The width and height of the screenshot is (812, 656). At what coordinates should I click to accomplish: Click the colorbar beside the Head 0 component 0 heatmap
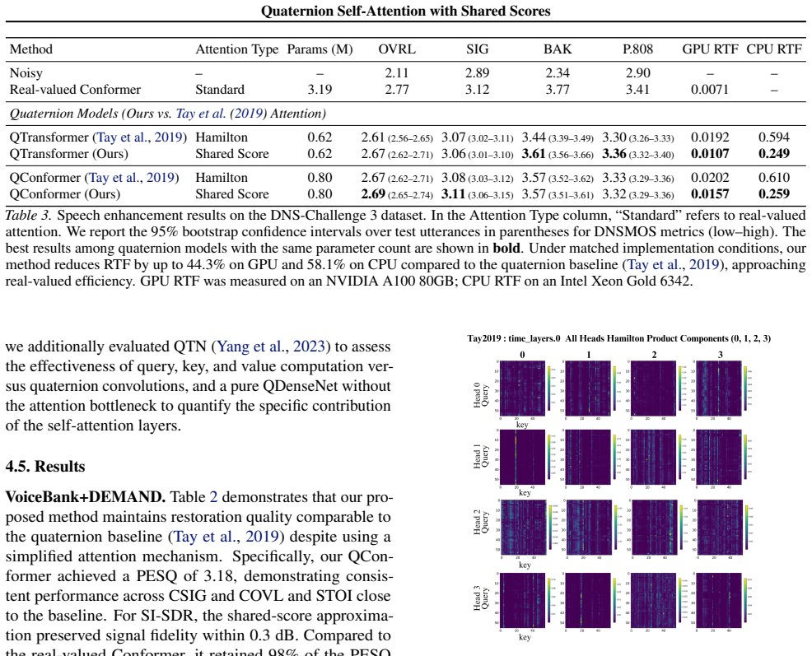tap(549, 386)
